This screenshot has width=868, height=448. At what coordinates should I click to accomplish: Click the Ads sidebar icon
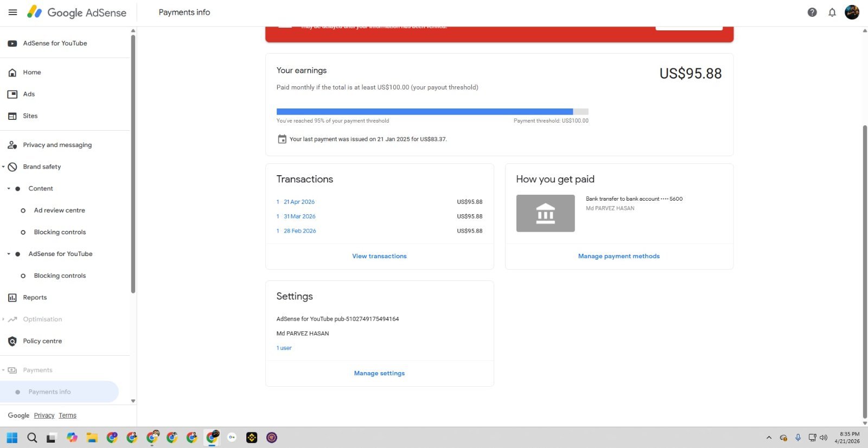pyautogui.click(x=12, y=94)
